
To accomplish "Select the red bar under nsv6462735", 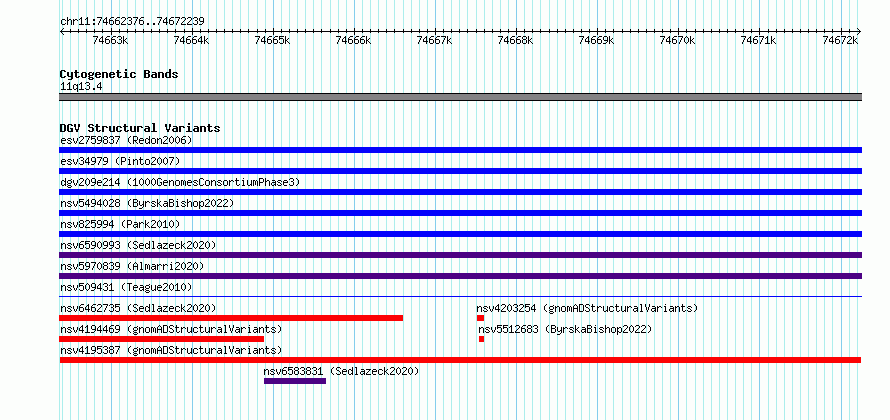I will (x=231, y=318).
